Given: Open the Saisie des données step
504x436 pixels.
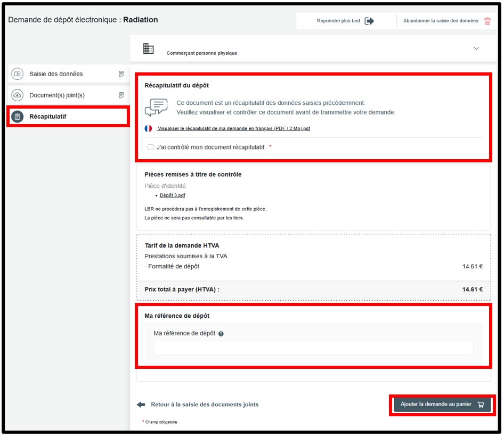Looking at the screenshot, I should (x=56, y=74).
